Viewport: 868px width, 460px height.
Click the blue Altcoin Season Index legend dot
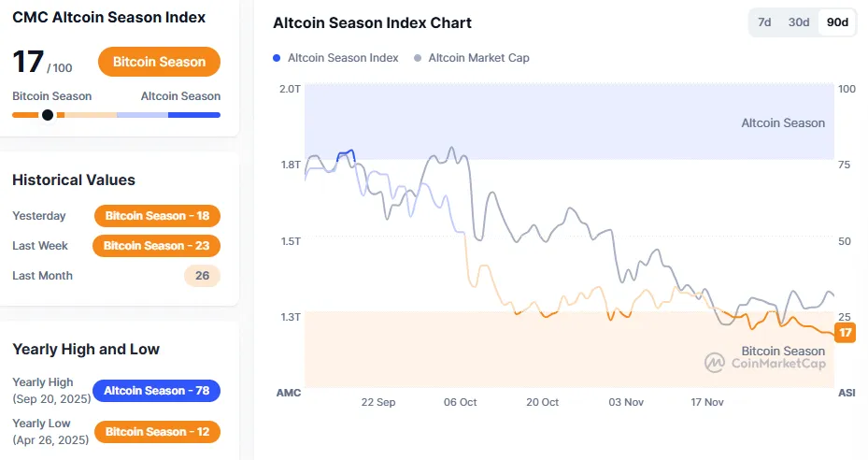click(x=277, y=58)
